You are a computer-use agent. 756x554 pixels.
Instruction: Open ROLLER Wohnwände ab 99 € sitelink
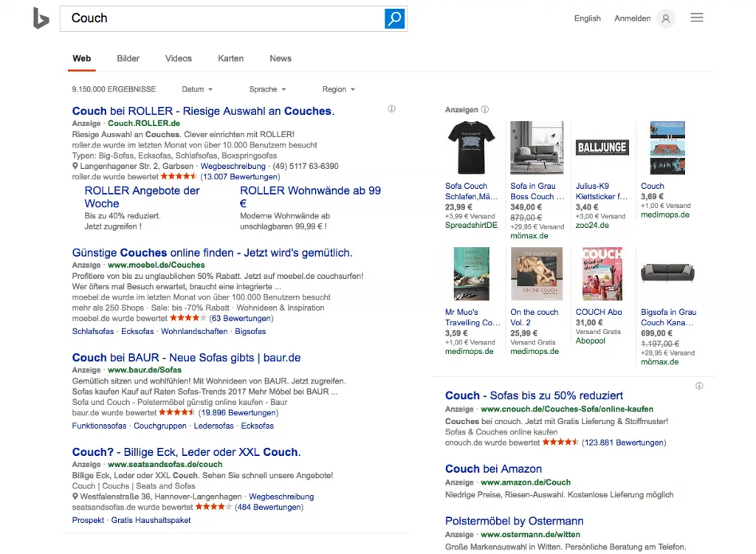pos(311,197)
